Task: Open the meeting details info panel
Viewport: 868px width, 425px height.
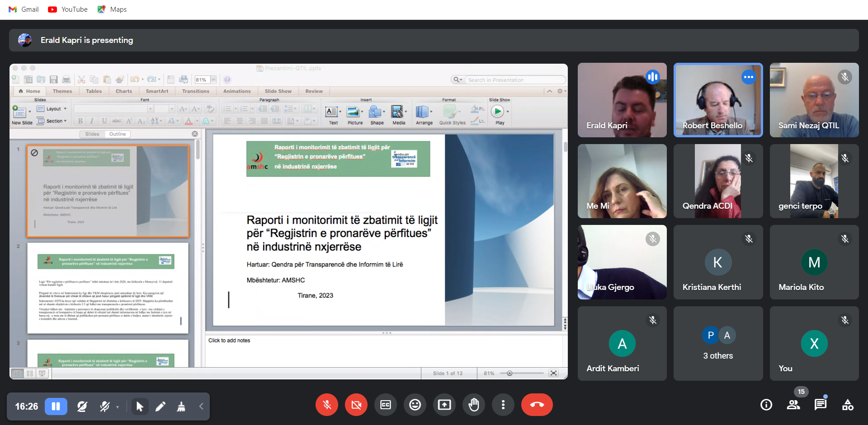Action: click(x=766, y=405)
